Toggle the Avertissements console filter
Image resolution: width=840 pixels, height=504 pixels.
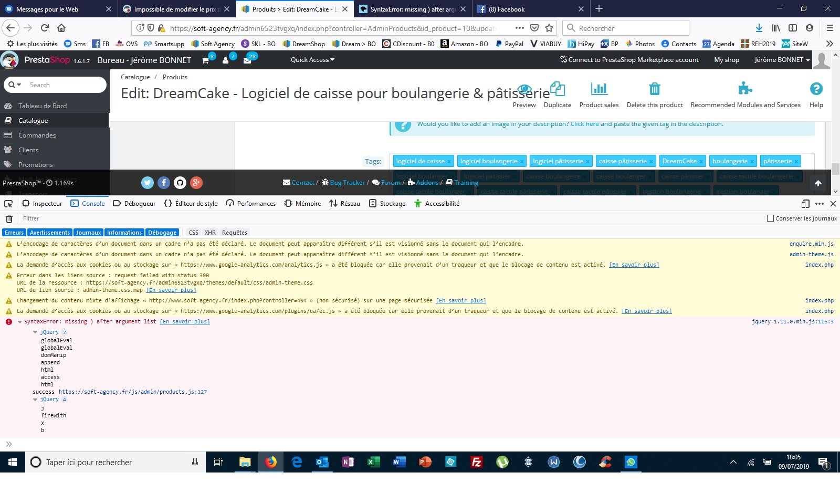pyautogui.click(x=50, y=233)
